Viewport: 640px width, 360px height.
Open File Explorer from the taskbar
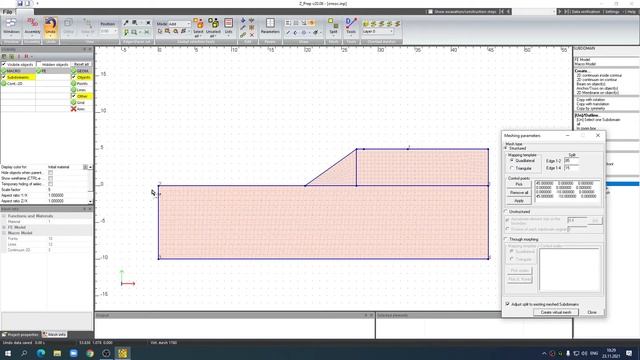pos(57,353)
